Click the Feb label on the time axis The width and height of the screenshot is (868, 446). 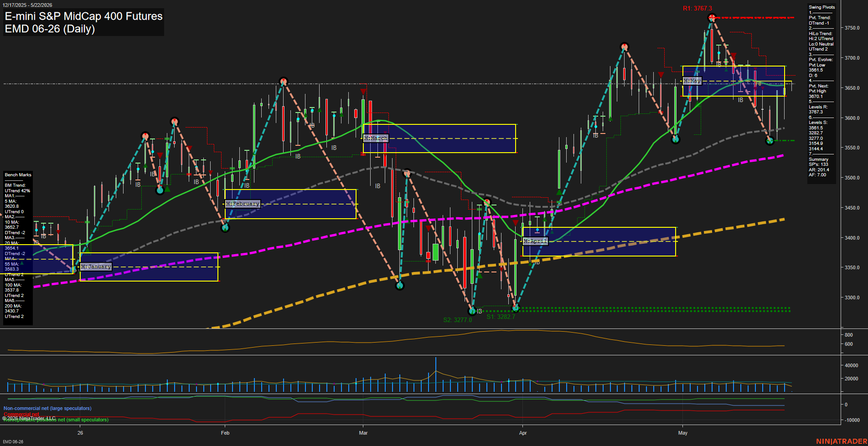(225, 433)
